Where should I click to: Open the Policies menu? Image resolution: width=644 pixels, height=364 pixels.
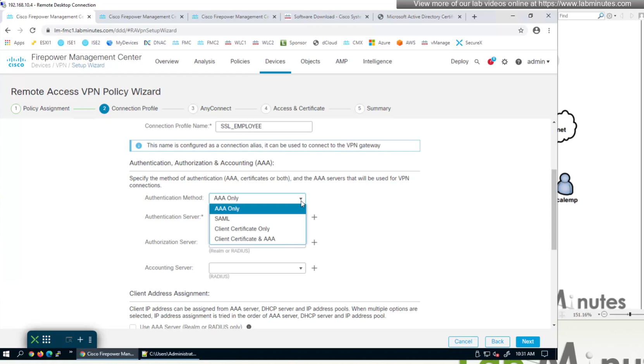point(240,61)
